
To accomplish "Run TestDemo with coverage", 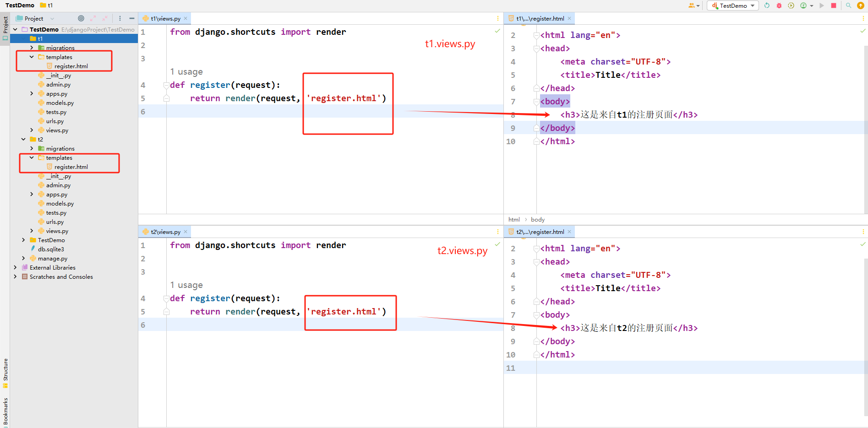I will (x=791, y=5).
